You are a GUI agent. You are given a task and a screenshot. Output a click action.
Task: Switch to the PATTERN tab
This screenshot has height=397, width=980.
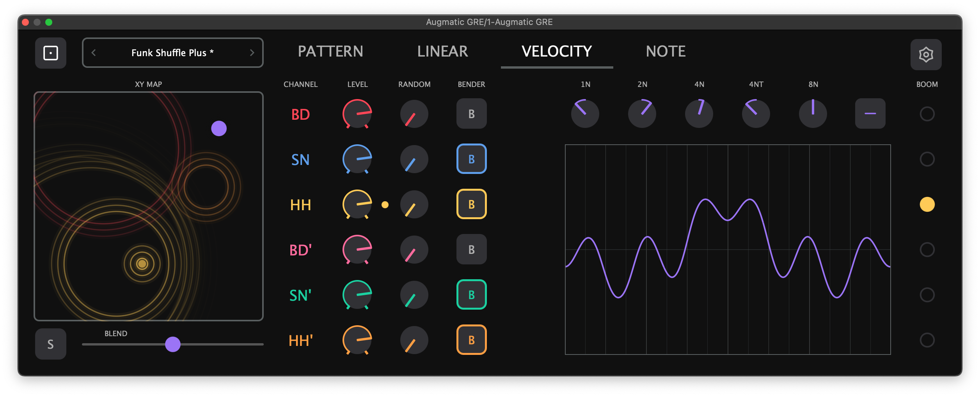pos(331,51)
